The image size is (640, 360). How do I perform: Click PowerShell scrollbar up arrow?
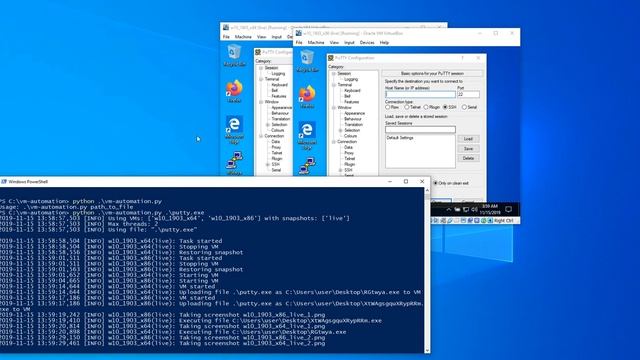(x=427, y=190)
